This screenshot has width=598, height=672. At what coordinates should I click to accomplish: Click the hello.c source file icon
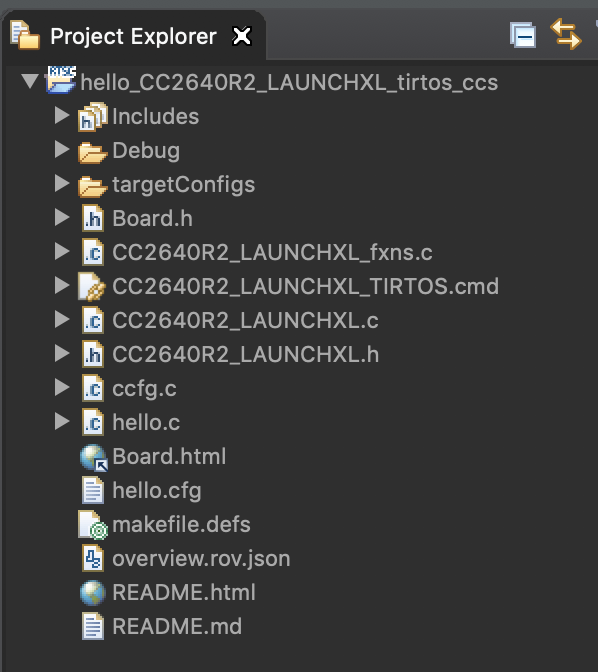(93, 422)
